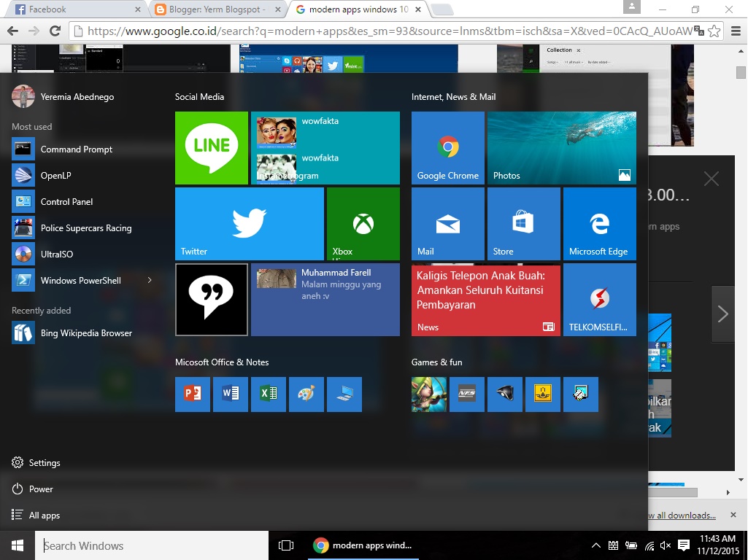
Task: Unmute the volume in the system tray
Action: point(665,545)
